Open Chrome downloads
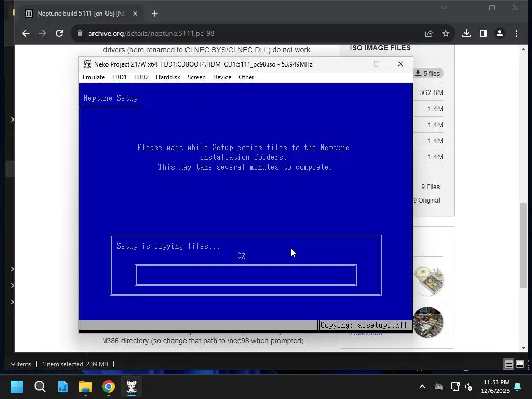Image resolution: width=532 pixels, height=399 pixels. coord(467,33)
